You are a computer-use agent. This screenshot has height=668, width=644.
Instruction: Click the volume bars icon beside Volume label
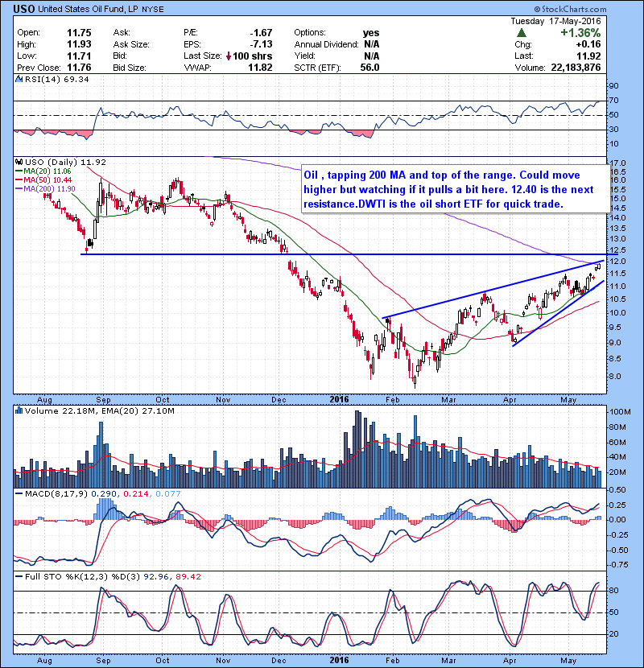pos(19,411)
